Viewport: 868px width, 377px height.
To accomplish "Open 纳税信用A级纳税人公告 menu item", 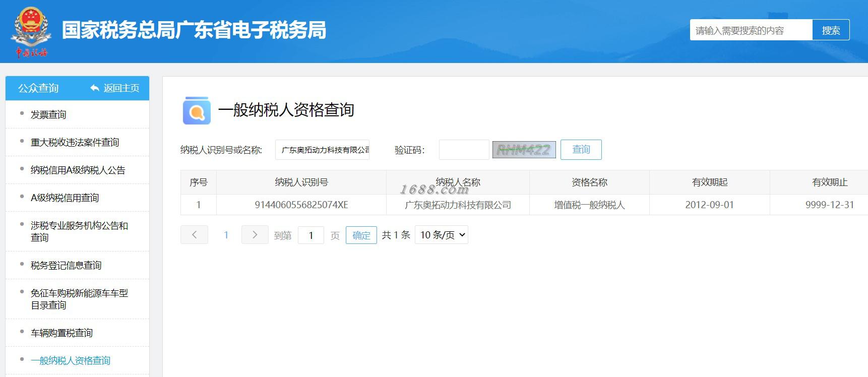I will click(x=77, y=170).
